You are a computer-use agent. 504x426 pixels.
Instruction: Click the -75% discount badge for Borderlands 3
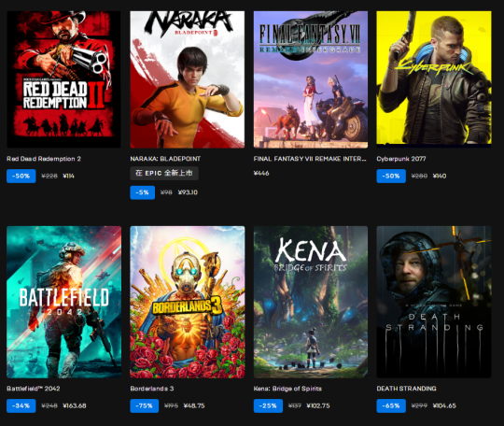145,405
